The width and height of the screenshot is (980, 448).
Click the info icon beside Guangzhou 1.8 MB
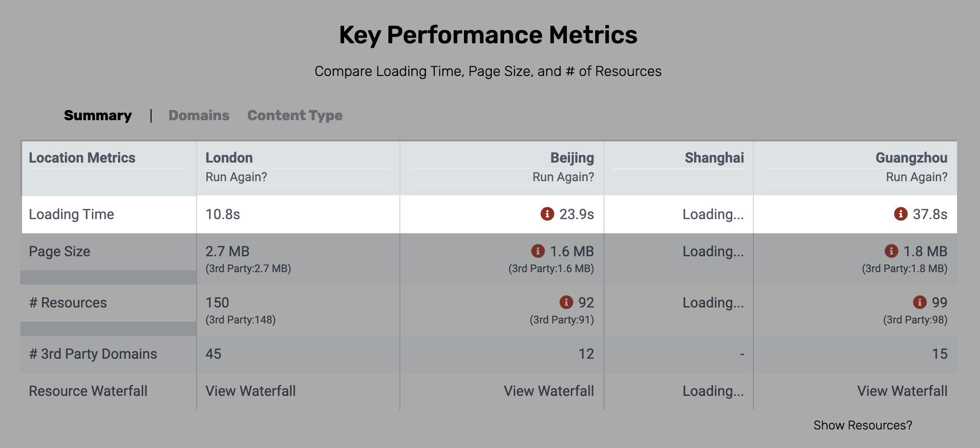click(x=891, y=251)
